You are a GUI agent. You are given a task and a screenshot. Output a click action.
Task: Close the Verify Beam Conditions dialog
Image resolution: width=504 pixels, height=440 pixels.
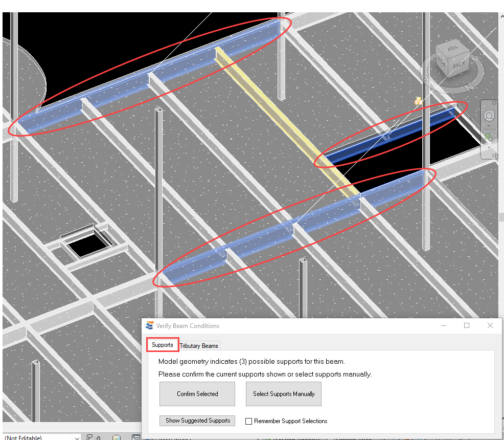click(490, 326)
